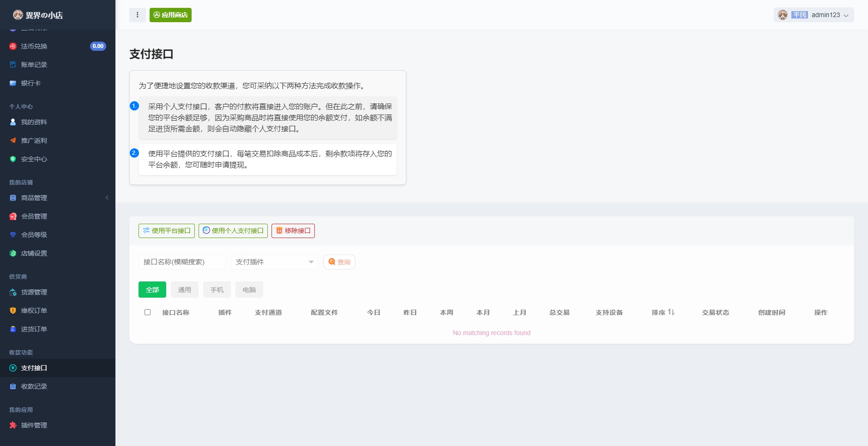
Task: Switch to the 手机 filter tab
Action: [217, 289]
